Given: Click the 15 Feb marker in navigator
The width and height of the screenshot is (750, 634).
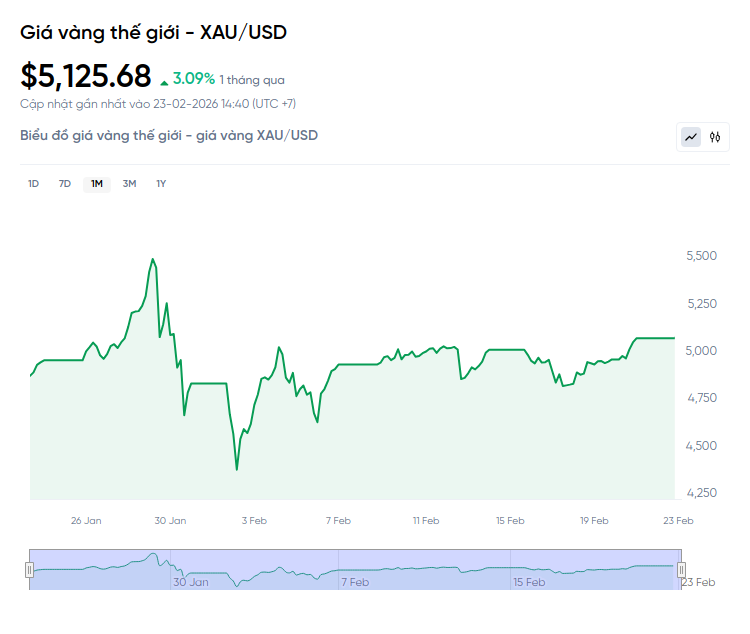Looking at the screenshot, I should (x=529, y=581).
